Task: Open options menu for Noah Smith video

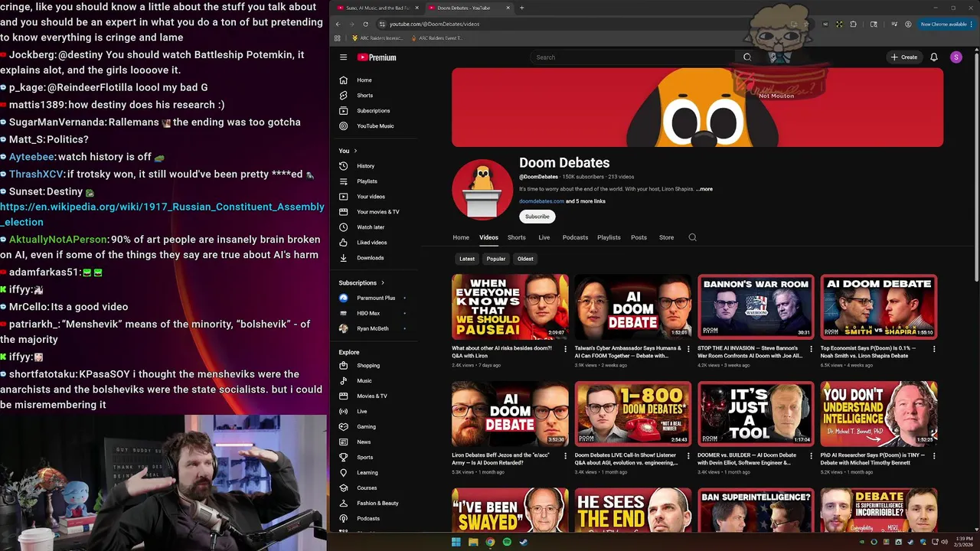Action: tap(934, 349)
